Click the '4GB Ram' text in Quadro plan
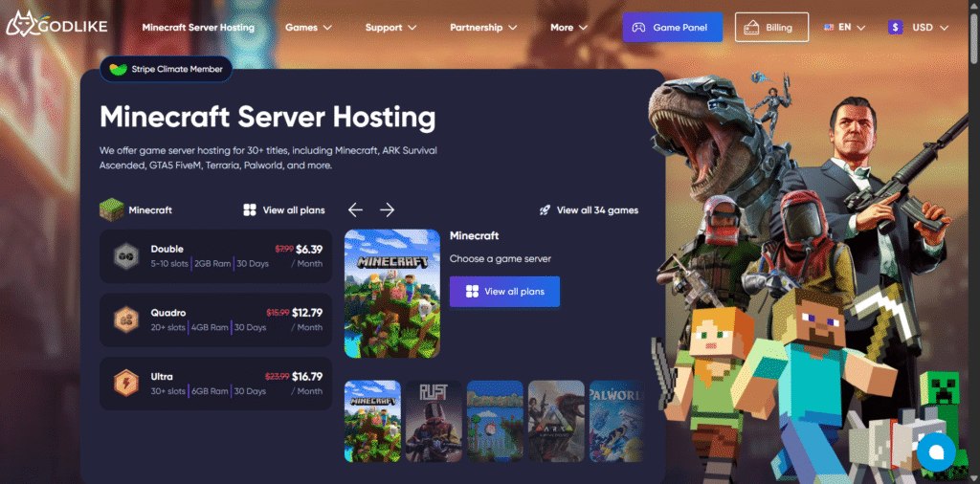This screenshot has height=484, width=980. 211,327
